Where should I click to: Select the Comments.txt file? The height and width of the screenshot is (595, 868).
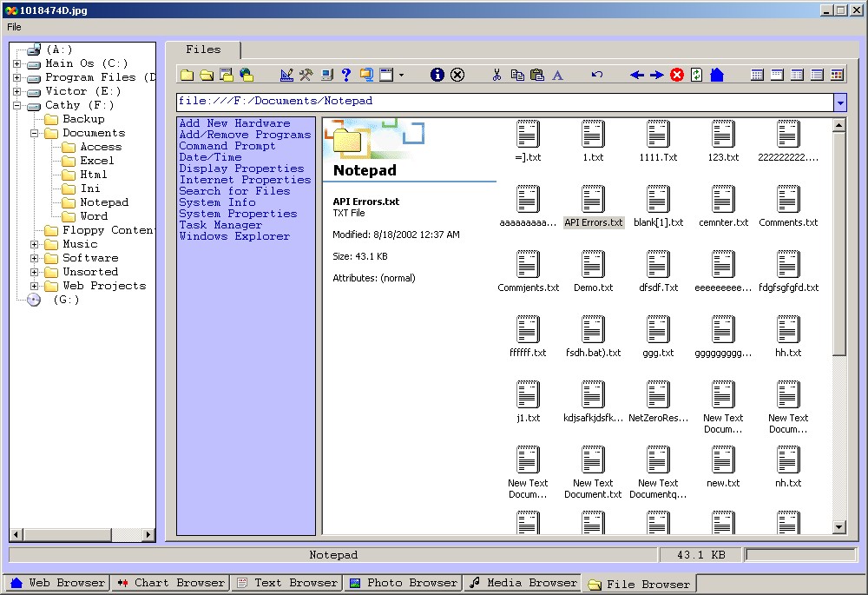coord(788,204)
